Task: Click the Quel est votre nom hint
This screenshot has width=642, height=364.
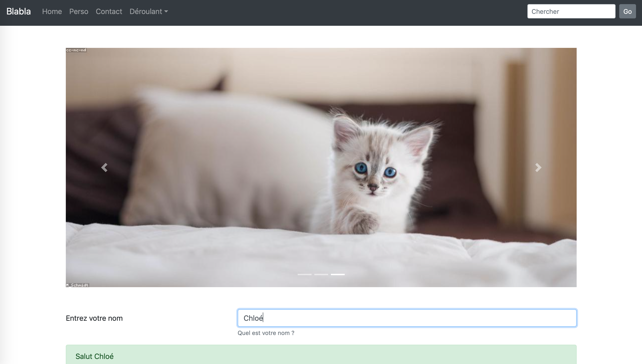Action: [x=266, y=333]
